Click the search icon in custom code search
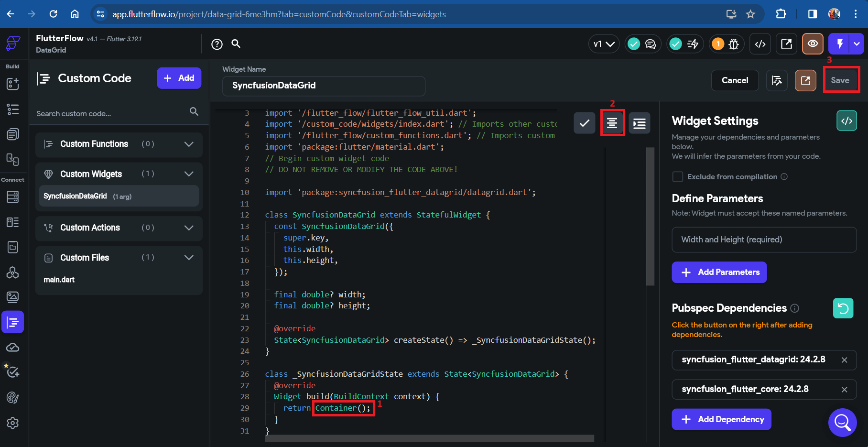The height and width of the screenshot is (447, 868). (194, 111)
